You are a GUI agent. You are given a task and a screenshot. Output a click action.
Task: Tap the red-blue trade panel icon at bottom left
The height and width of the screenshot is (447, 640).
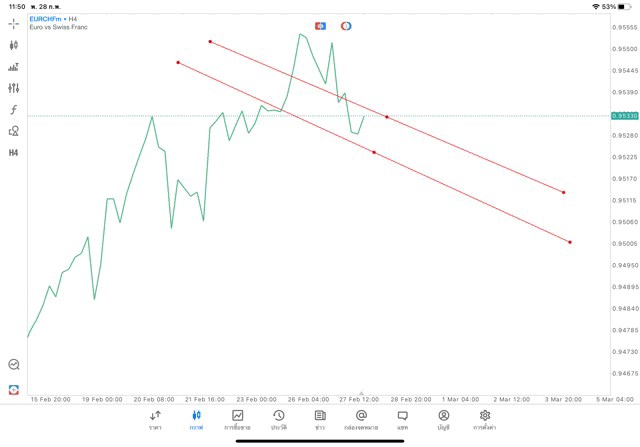pos(14,389)
